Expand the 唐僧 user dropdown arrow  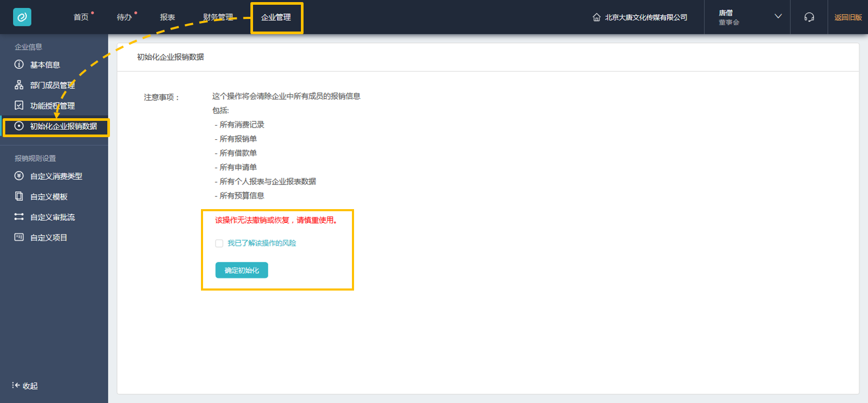778,17
